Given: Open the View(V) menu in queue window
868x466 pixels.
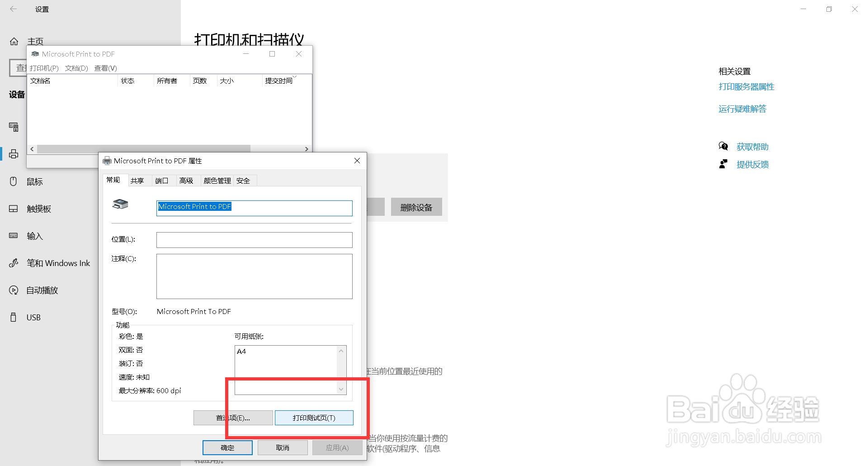Looking at the screenshot, I should [106, 68].
